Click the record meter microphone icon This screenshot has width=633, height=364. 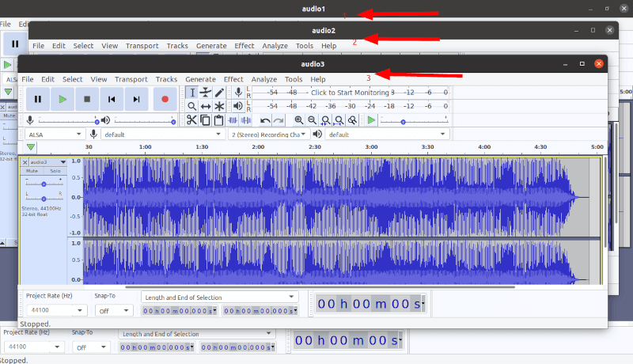[x=238, y=93]
